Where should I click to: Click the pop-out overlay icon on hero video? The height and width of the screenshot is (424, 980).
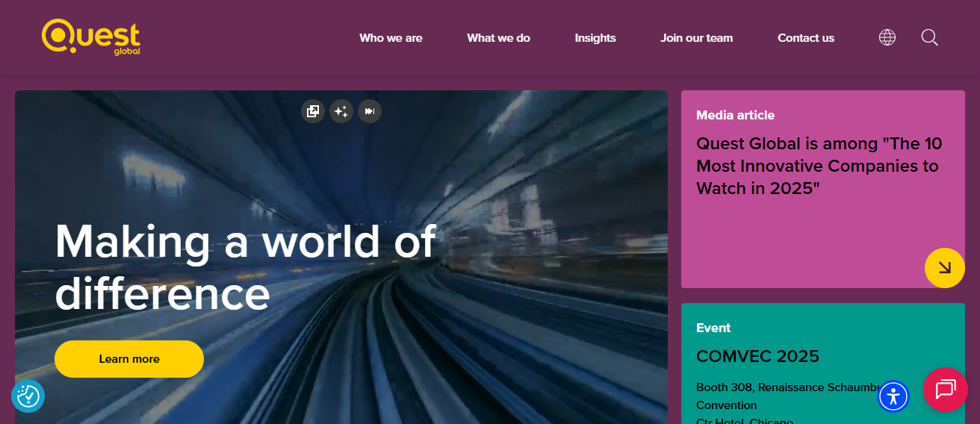tap(313, 111)
